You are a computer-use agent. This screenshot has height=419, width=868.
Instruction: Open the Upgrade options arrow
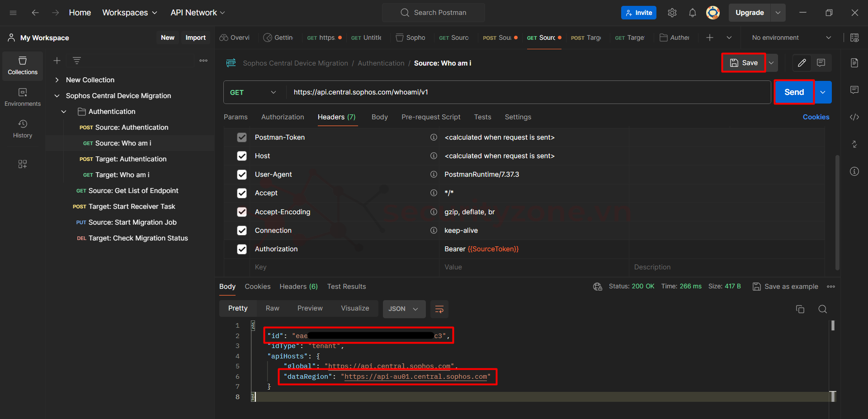click(x=778, y=13)
